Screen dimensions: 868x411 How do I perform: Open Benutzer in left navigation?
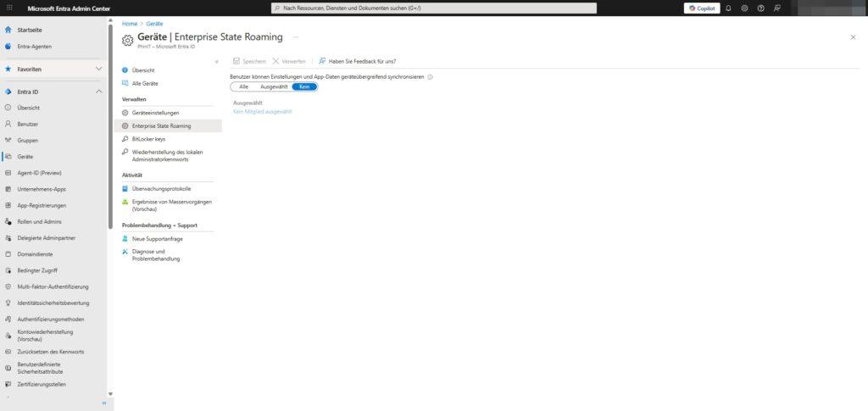coord(28,124)
